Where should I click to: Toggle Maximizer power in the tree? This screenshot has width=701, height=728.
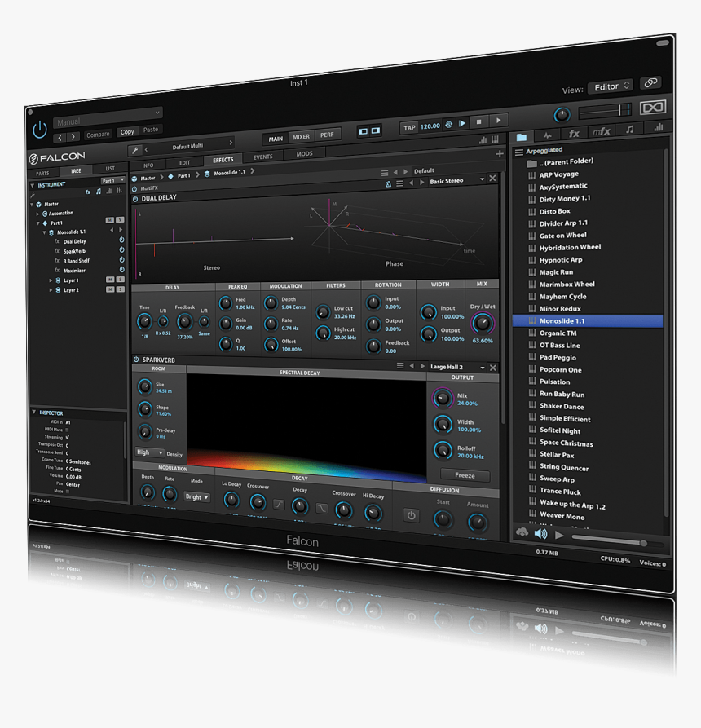121,269
